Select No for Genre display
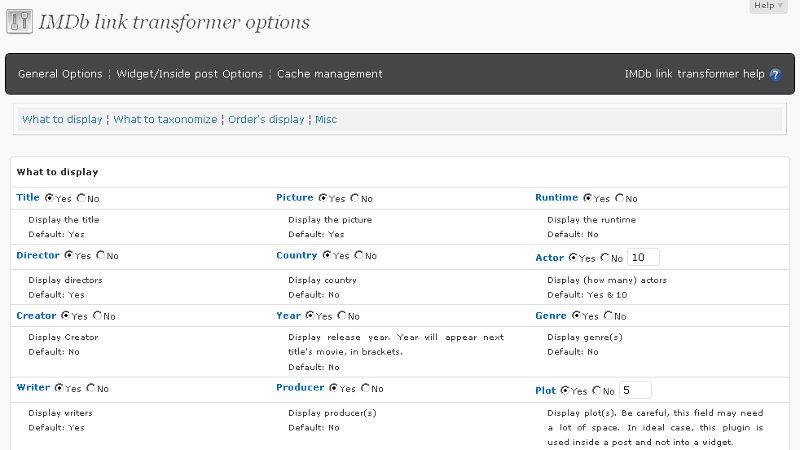Viewport: 800px width, 450px height. pos(608,315)
